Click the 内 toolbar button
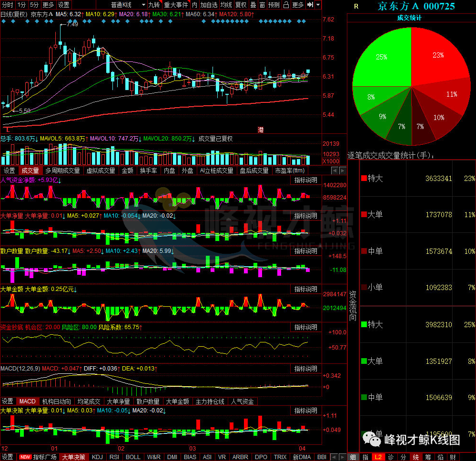The width and height of the screenshot is (476, 461). click(x=194, y=5)
